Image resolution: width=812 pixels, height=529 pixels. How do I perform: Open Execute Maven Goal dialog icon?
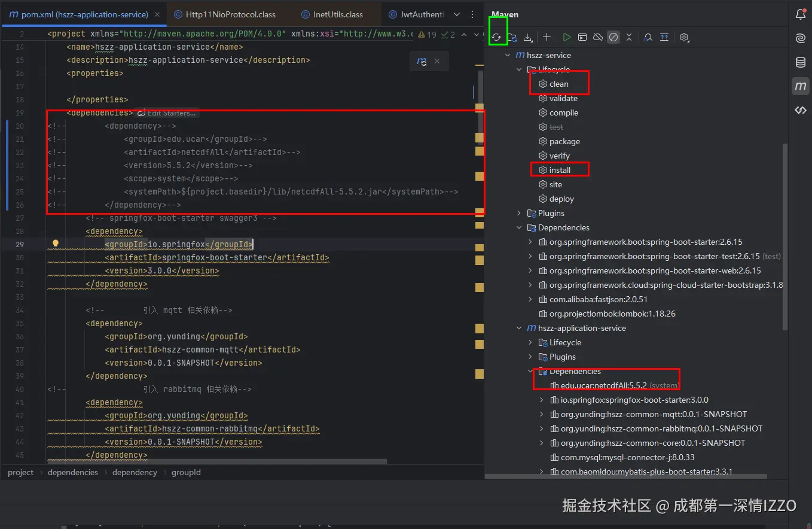point(582,37)
